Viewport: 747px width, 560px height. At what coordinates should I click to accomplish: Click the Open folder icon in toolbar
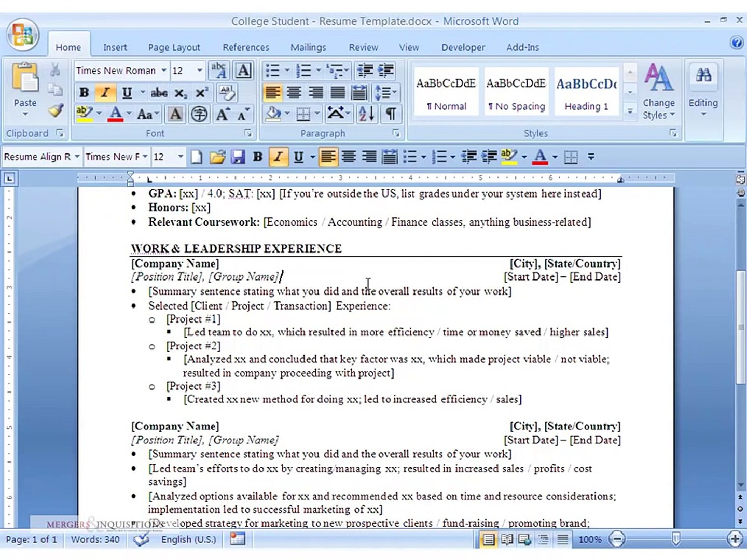tap(217, 157)
